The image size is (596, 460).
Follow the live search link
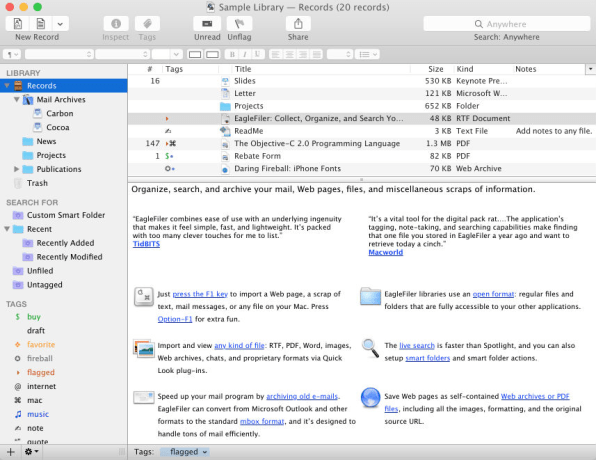point(417,346)
